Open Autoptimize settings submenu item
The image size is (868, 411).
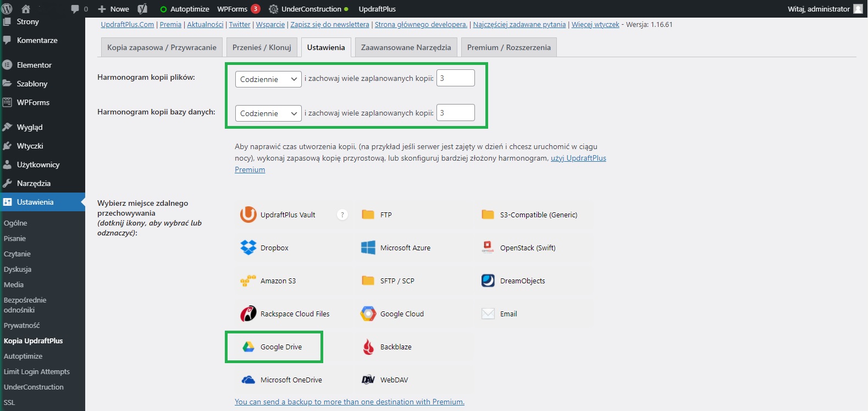tap(23, 356)
